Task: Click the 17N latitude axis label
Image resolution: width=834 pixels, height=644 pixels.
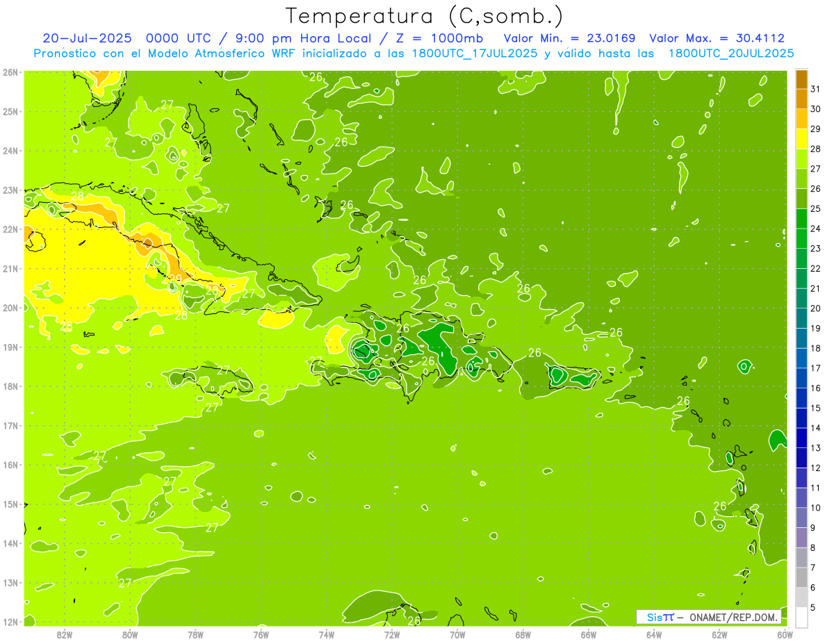Action: [x=10, y=425]
